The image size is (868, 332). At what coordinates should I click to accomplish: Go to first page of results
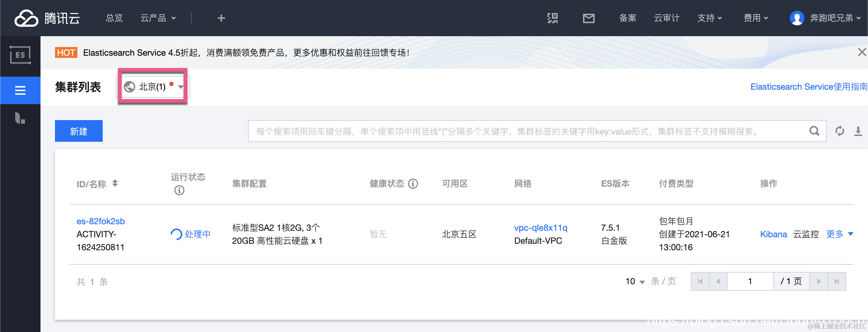tap(700, 281)
